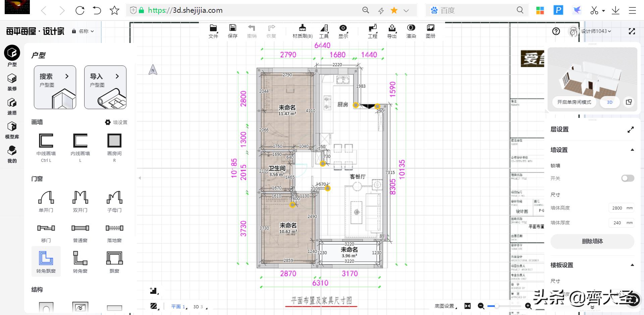Choose the 转角飘窗 corner bay window
Image resolution: width=644 pixels, height=315 pixels.
(x=46, y=261)
